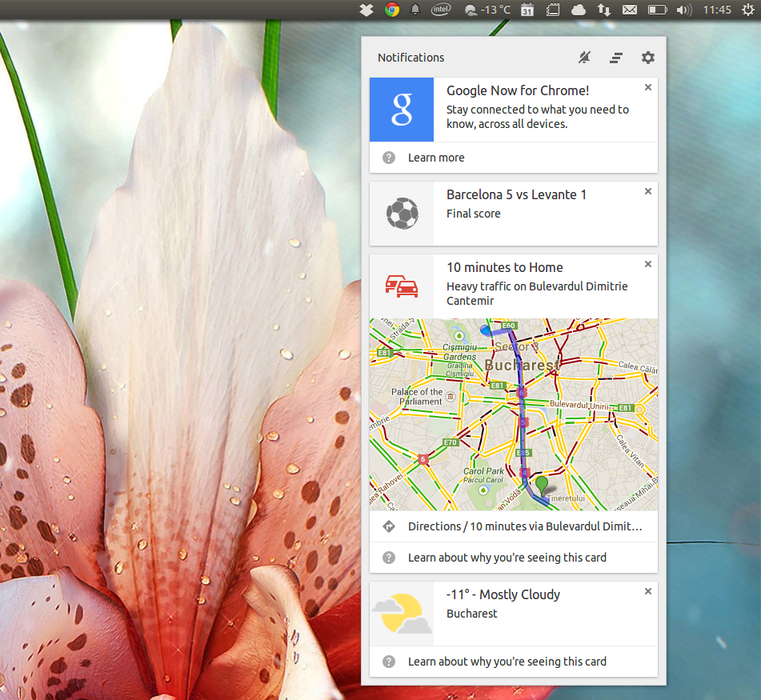761x700 pixels.
Task: Open the Google Now settings gear
Action: pyautogui.click(x=647, y=58)
